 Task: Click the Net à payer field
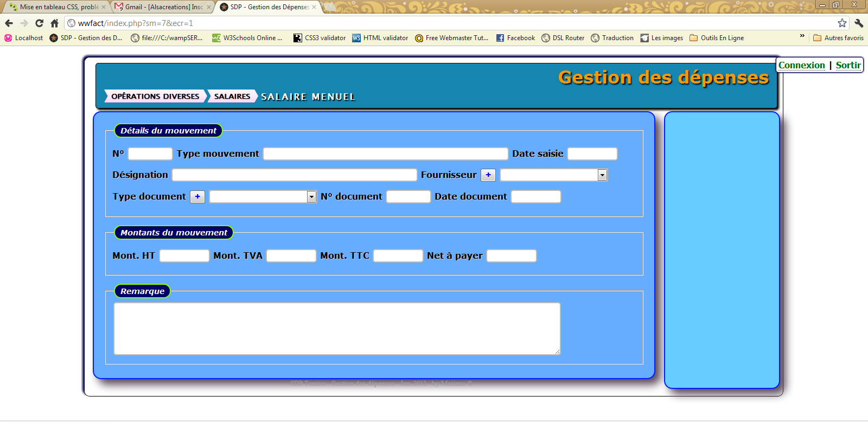tap(512, 255)
